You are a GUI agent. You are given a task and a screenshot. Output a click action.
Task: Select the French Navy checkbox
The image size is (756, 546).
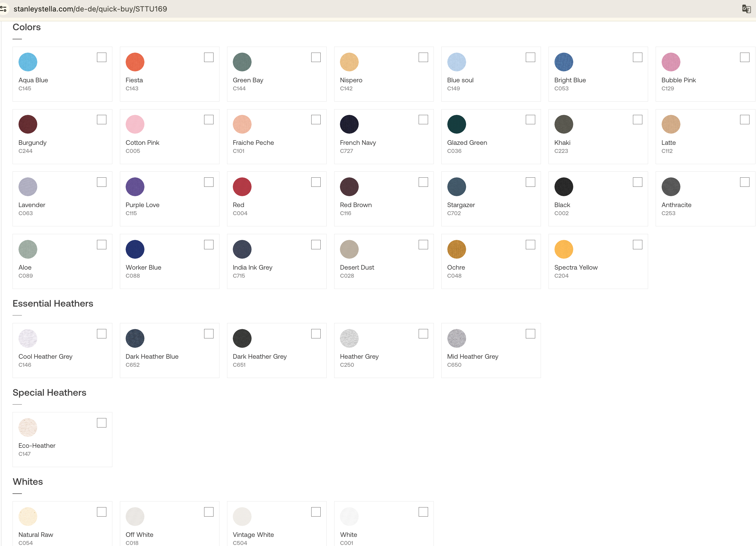423,120
